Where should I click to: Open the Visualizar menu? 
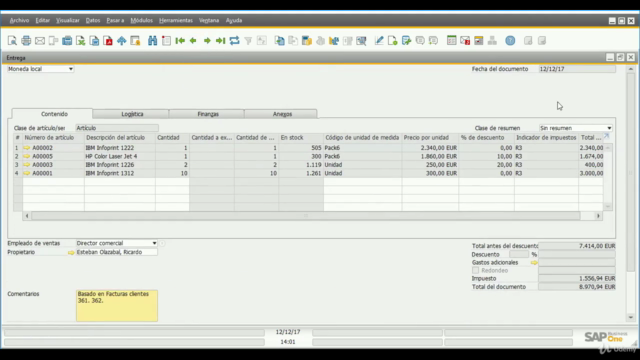(68, 20)
